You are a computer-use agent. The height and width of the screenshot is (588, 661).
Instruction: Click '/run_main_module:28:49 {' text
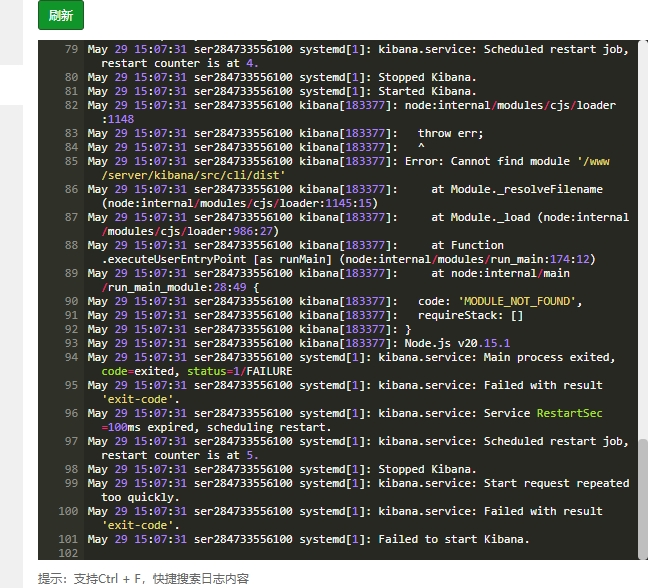tap(180, 287)
